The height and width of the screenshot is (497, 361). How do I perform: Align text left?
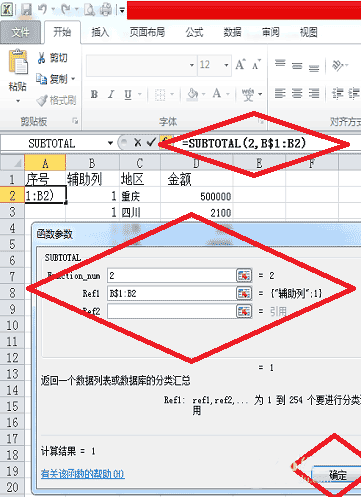280,93
